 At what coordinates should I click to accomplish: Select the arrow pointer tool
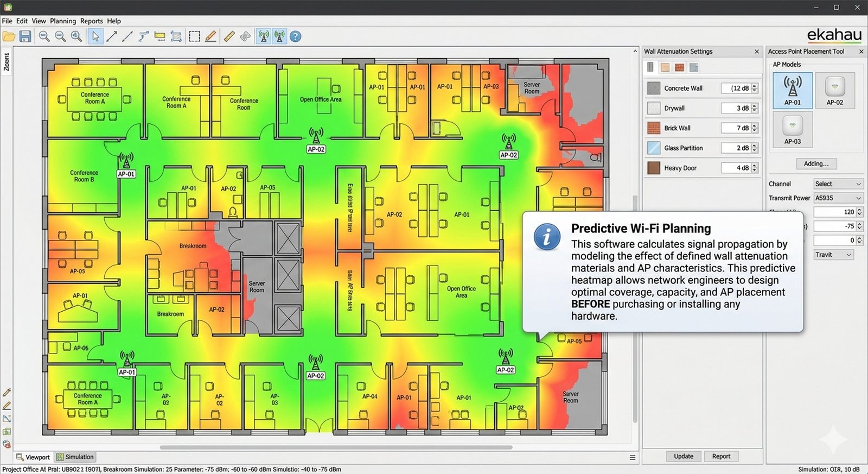pyautogui.click(x=95, y=36)
